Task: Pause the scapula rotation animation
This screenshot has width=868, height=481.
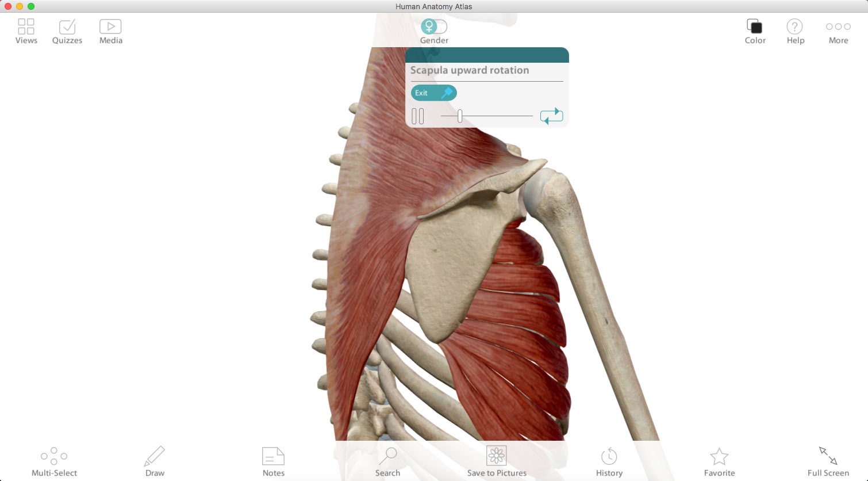Action: [418, 116]
